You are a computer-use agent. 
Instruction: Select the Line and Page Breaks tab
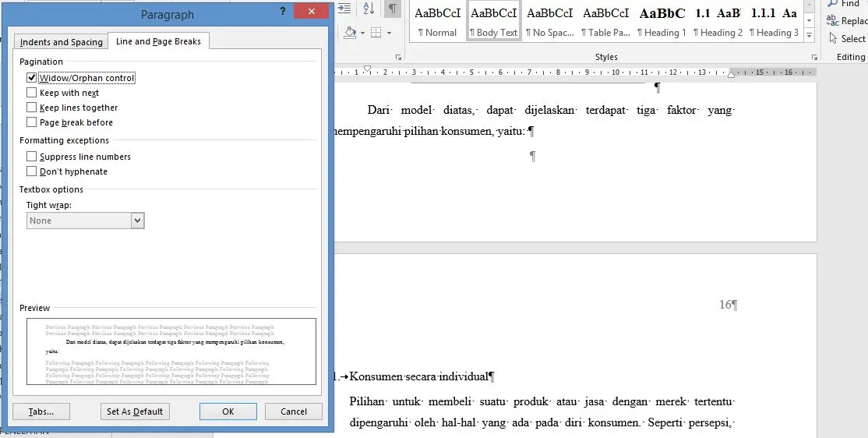click(x=158, y=41)
